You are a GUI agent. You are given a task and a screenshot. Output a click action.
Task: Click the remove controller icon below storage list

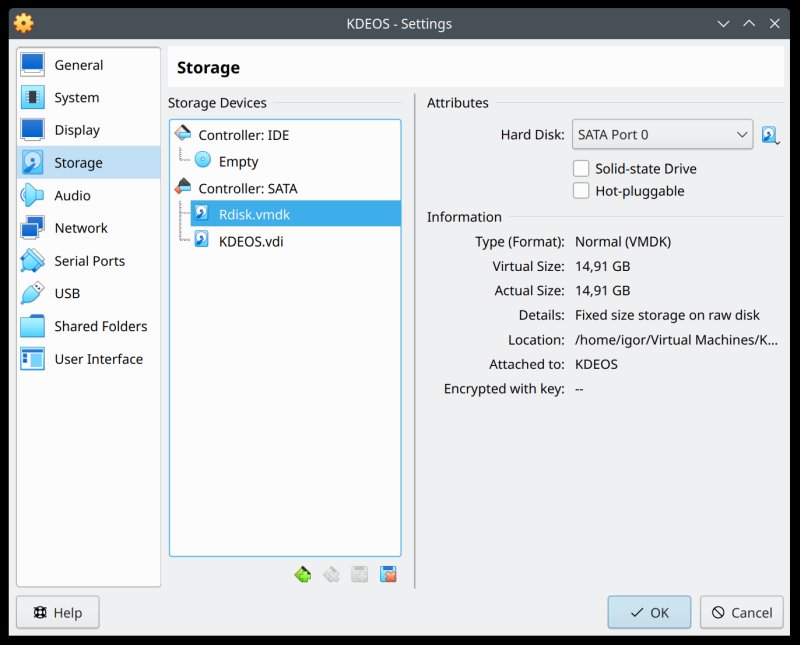(331, 574)
